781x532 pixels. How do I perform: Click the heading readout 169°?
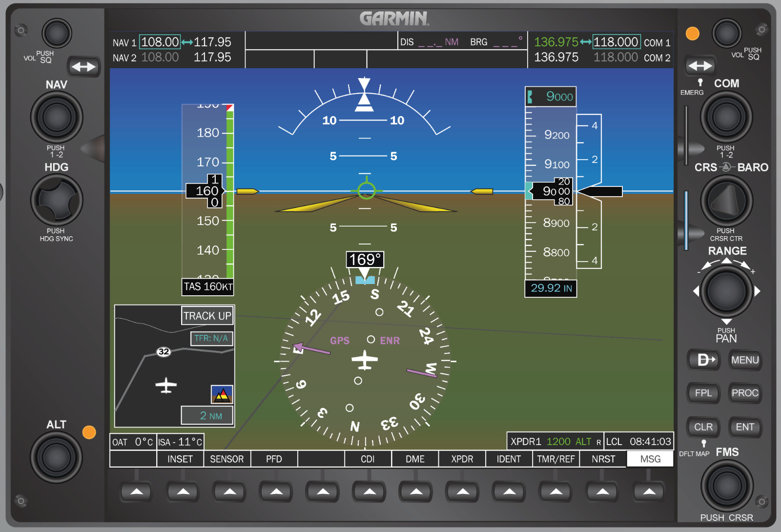pos(365,260)
